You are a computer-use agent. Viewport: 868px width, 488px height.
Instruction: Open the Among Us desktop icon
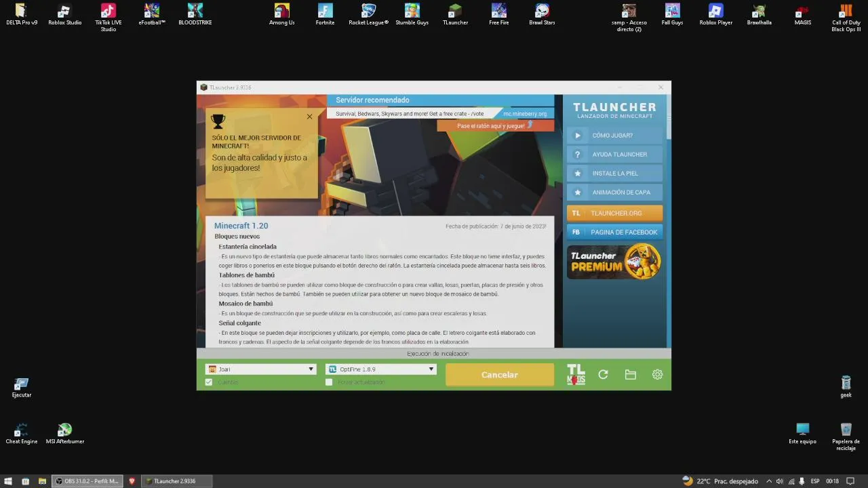tap(282, 15)
